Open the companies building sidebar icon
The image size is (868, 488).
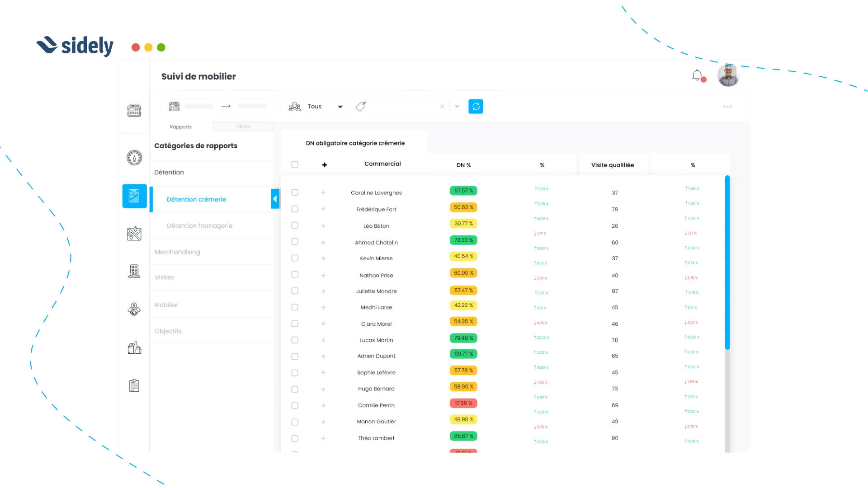click(x=134, y=271)
